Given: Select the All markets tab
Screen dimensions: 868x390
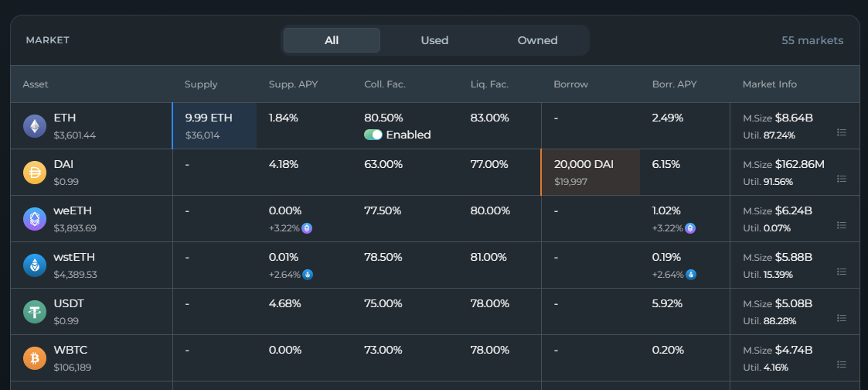Looking at the screenshot, I should click(x=332, y=40).
